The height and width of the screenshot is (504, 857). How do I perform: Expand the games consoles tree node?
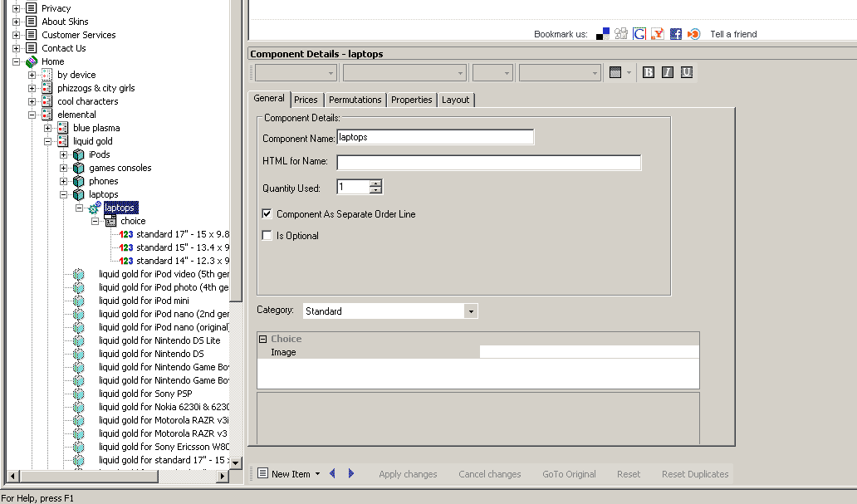64,168
